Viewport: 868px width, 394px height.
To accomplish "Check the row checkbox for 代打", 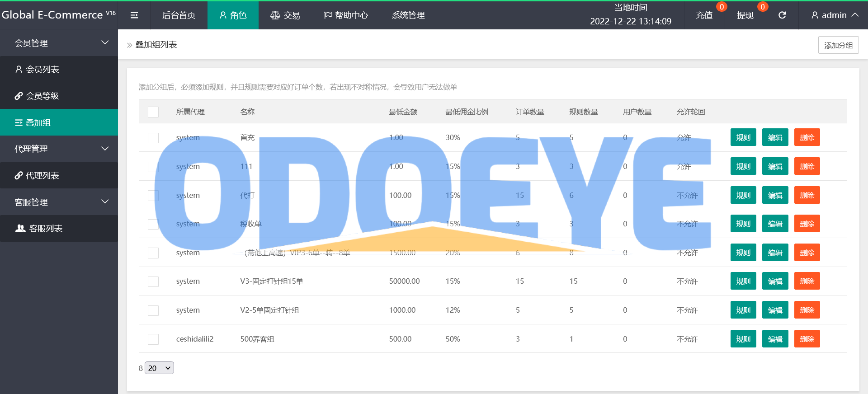I will (x=153, y=195).
